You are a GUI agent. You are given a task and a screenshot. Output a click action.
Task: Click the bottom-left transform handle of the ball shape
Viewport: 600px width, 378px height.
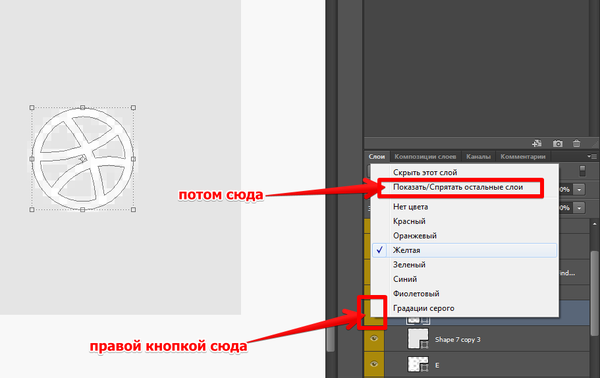click(x=32, y=210)
